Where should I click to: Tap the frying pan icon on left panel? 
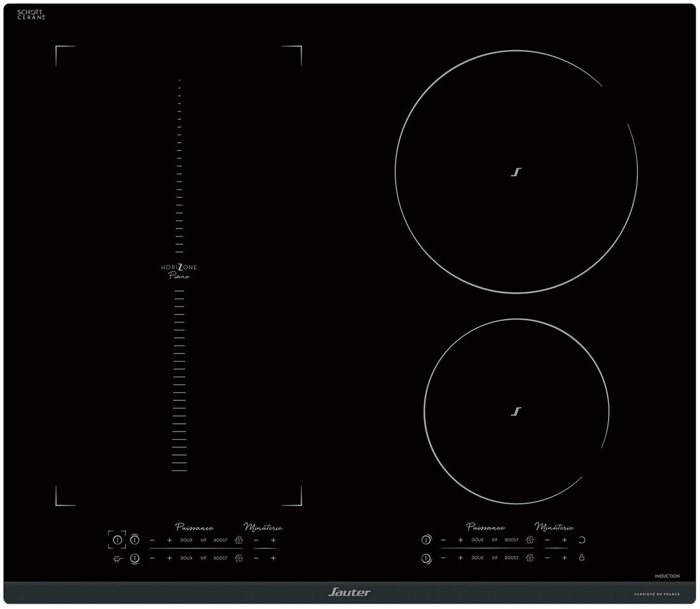(117, 558)
